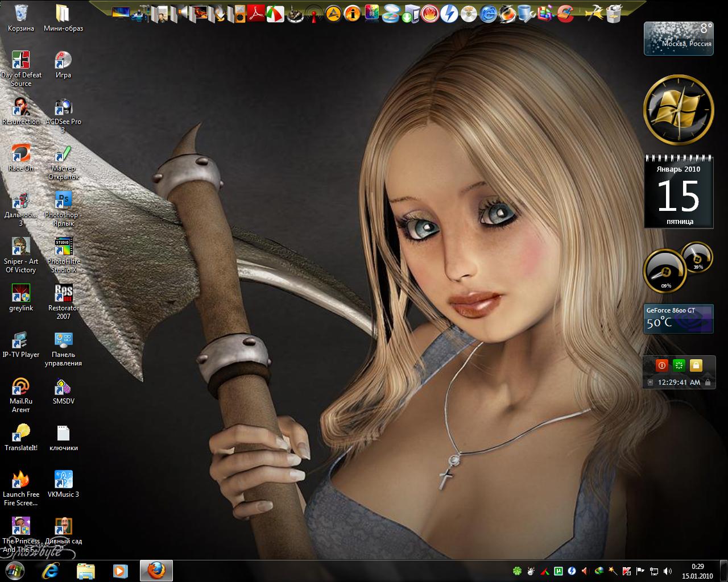The image size is (728, 582).
Task: Open the monitor display icon in dock
Action: 121,12
